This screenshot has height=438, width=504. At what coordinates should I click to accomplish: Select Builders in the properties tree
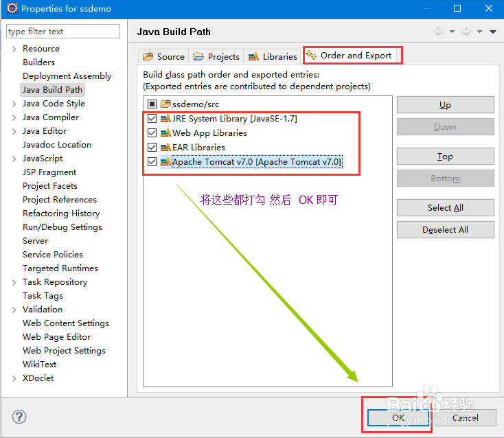39,62
